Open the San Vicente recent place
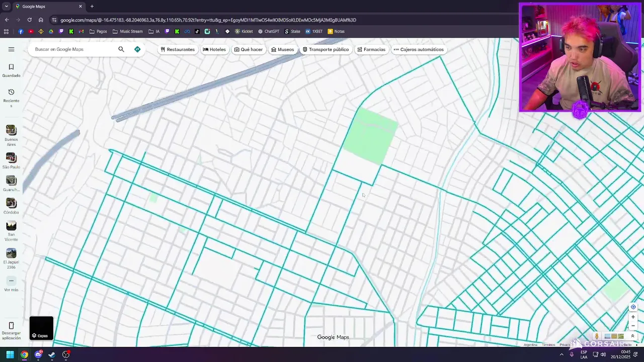This screenshot has height=362, width=644. coord(11,231)
